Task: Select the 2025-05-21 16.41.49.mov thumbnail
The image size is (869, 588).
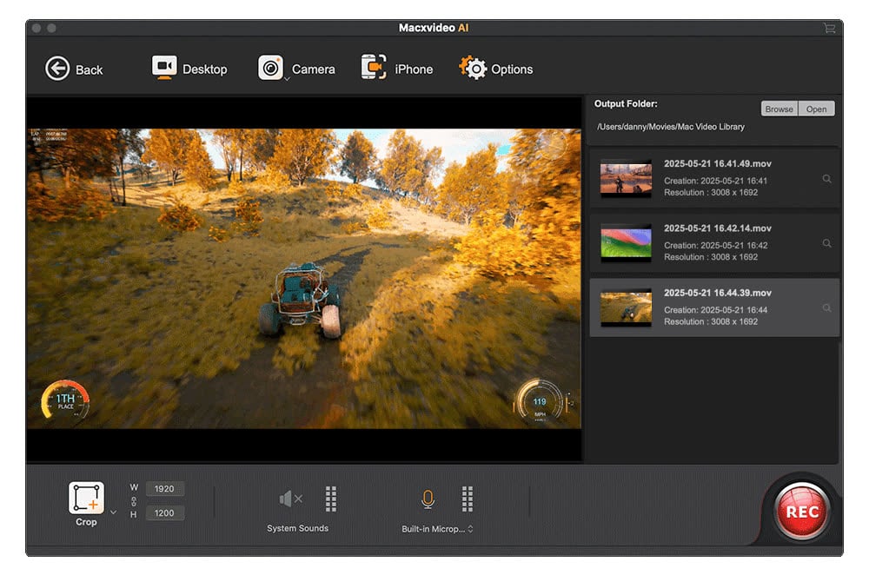Action: click(x=627, y=178)
